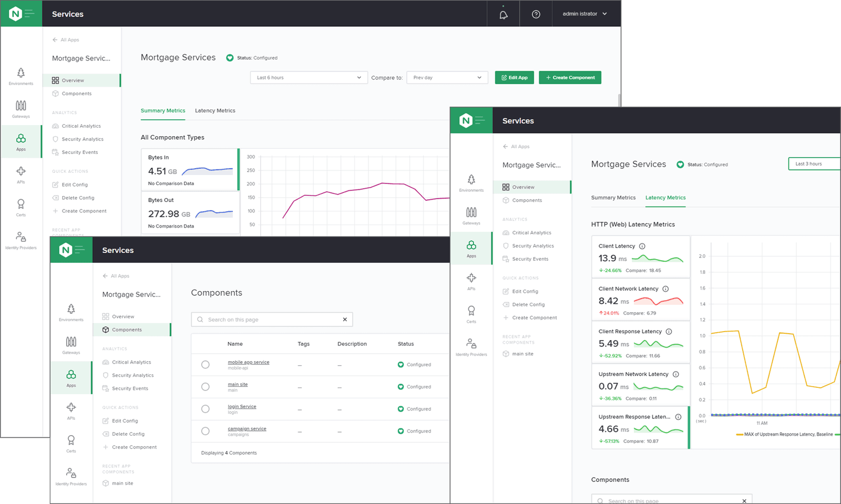
Task: Select radio button for login Service row
Action: pos(206,409)
